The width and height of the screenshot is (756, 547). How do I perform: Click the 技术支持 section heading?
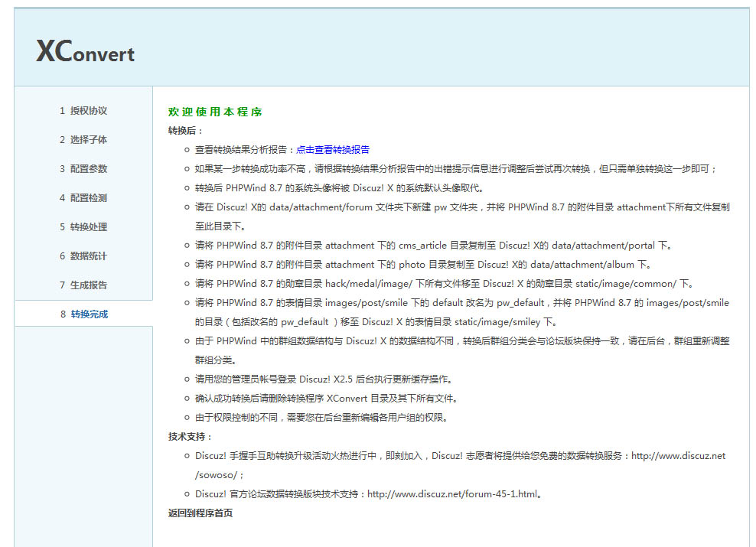(x=190, y=437)
